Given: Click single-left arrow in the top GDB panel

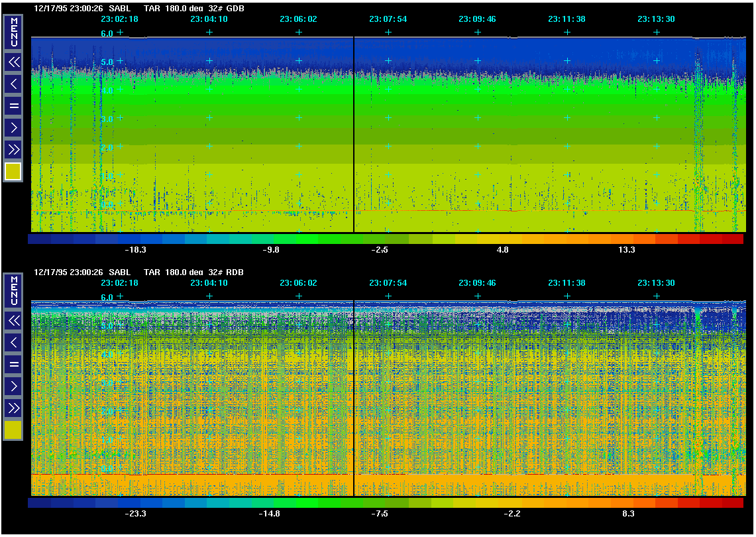Looking at the screenshot, I should [x=13, y=84].
